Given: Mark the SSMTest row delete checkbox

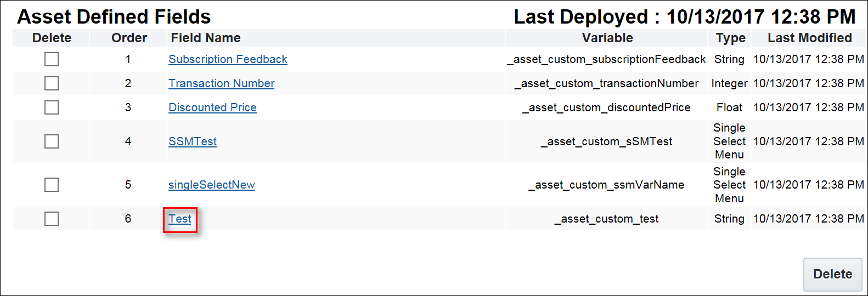Looking at the screenshot, I should coord(52,141).
